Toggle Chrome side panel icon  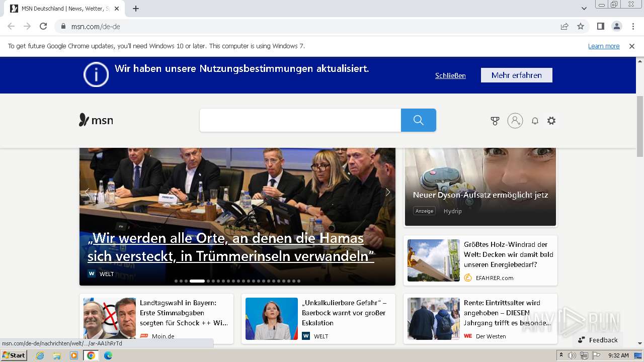tap(600, 26)
